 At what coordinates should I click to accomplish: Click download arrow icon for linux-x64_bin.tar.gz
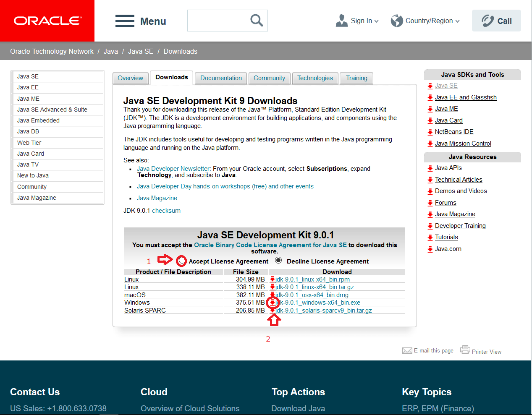[273, 287]
